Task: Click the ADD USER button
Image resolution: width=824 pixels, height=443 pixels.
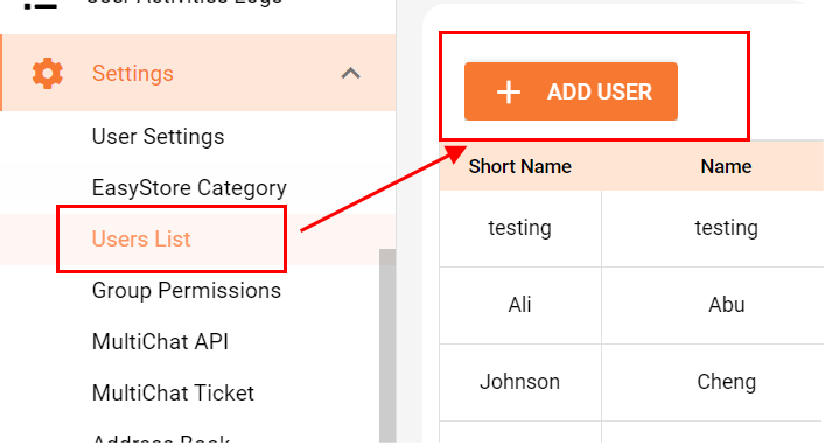Action: (x=571, y=91)
